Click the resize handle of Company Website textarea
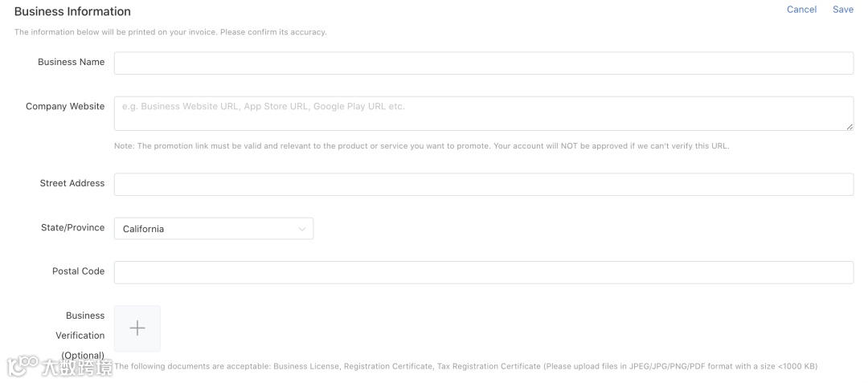This screenshot has height=383, width=868. pos(850,127)
